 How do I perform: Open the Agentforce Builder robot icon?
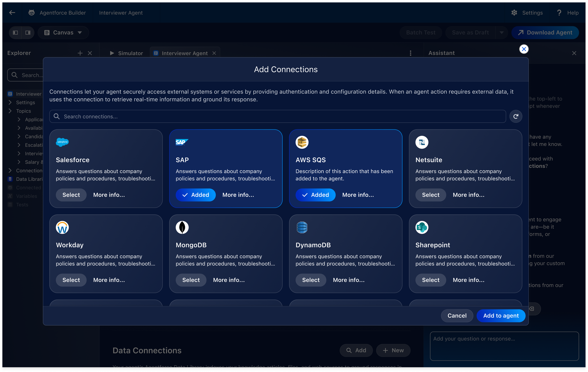(32, 13)
